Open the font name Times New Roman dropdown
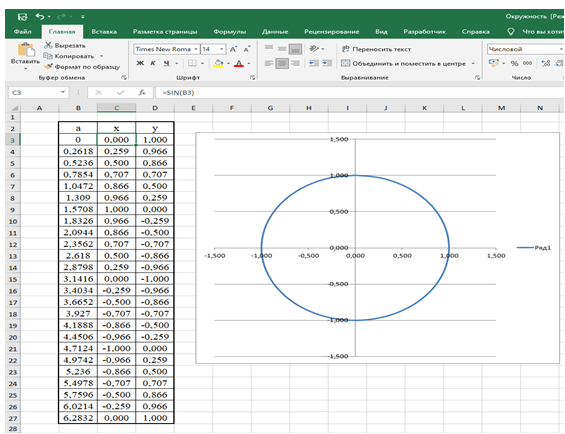This screenshot has height=434, width=565. pos(196,49)
